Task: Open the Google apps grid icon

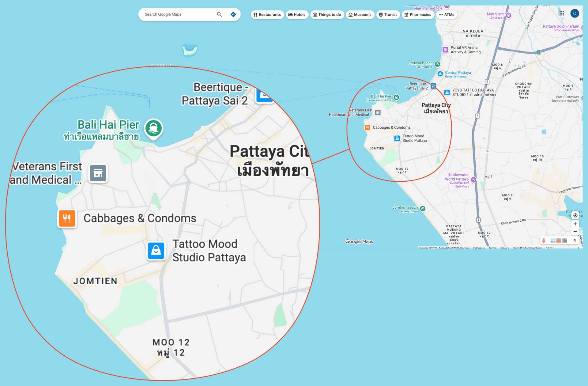Action: [x=562, y=13]
